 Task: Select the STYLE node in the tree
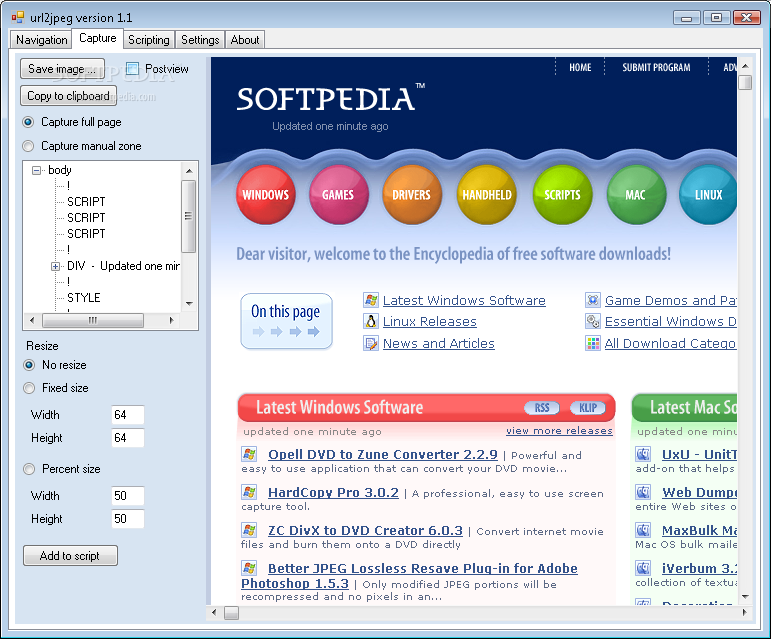84,298
